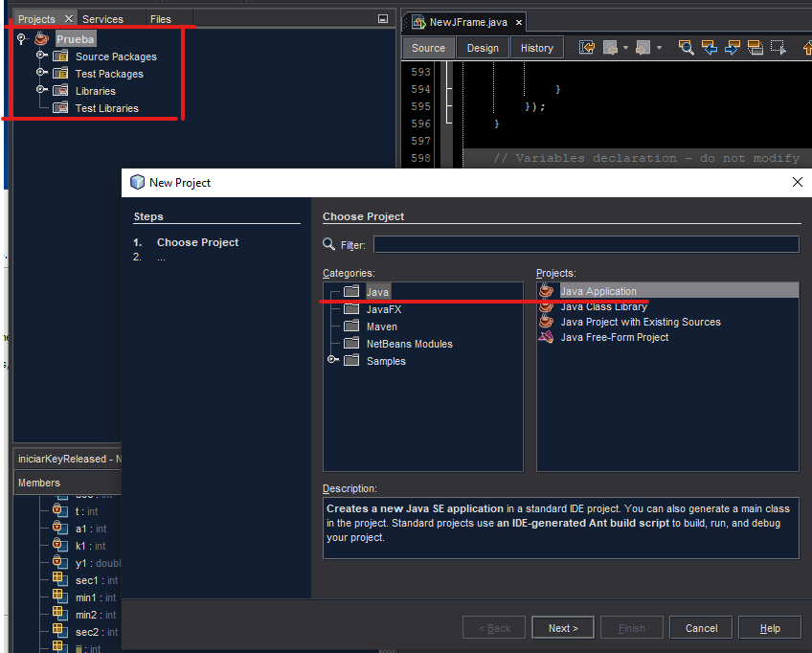Select the NetBeans Modules category

[409, 344]
